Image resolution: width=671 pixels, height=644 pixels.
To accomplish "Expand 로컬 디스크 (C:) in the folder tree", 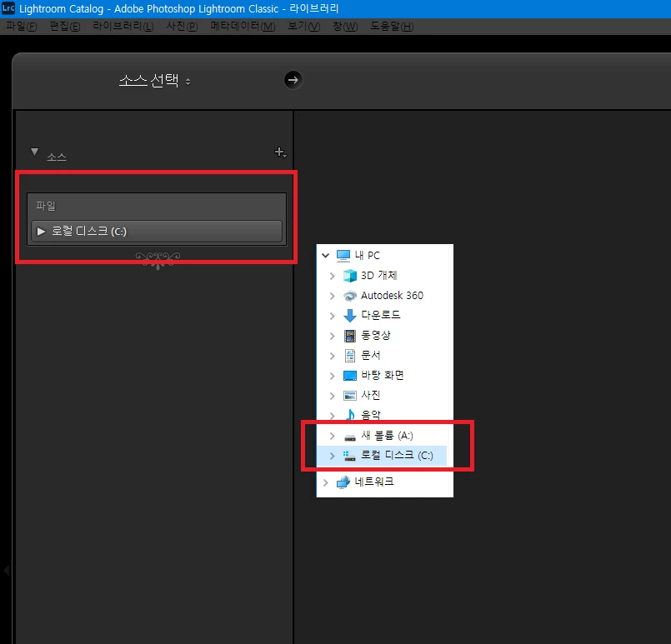I will point(332,456).
